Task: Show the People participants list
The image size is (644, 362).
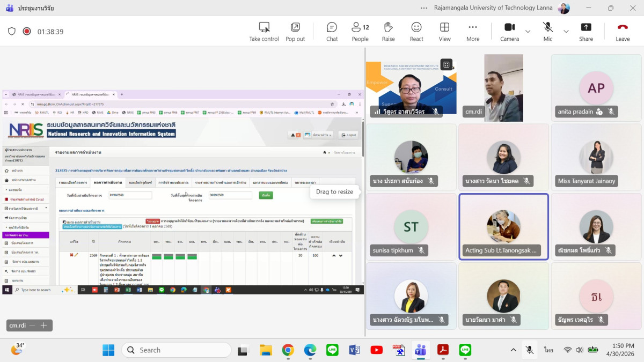Action: 360,31
